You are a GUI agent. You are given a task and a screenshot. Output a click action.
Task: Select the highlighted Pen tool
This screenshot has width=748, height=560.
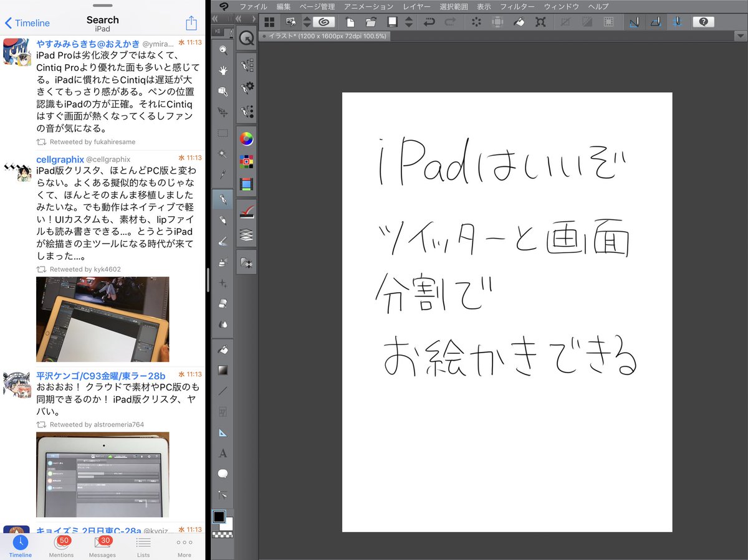[x=223, y=199]
